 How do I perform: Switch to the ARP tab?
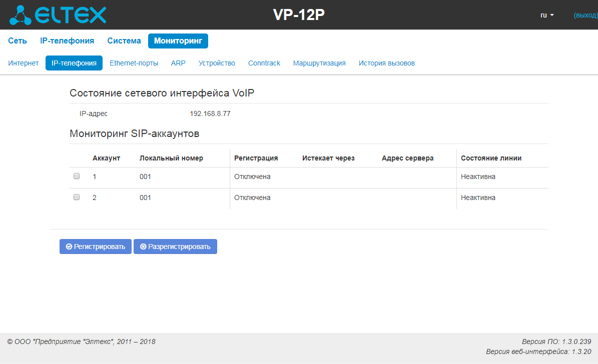point(178,63)
